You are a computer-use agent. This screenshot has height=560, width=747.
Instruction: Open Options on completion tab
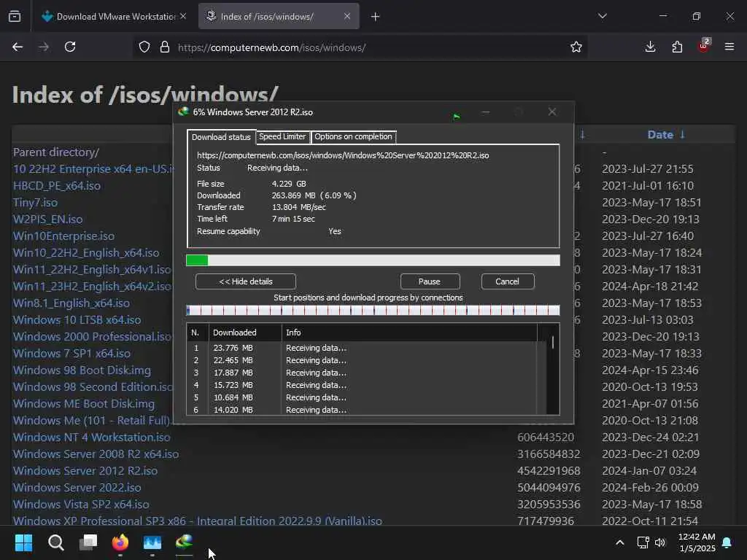click(x=353, y=136)
